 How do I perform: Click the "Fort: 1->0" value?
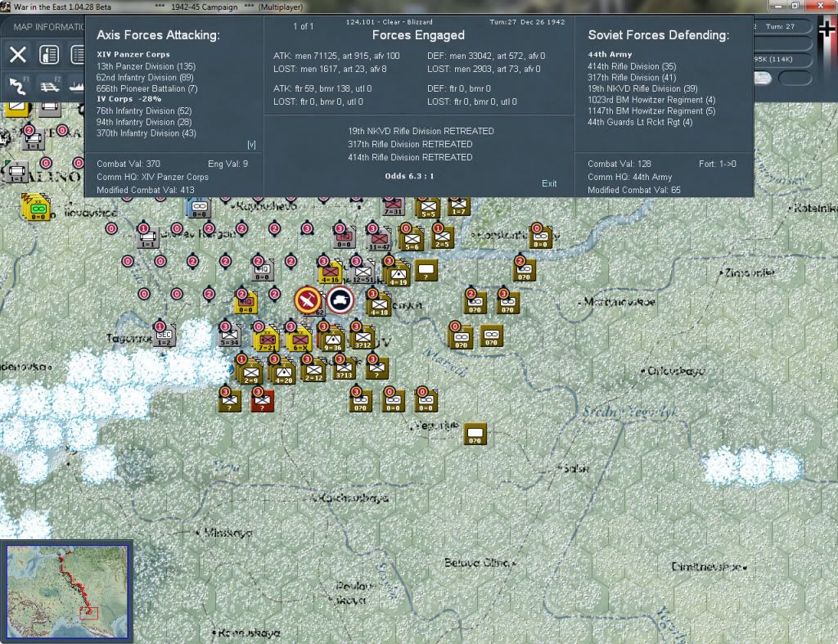(x=717, y=164)
